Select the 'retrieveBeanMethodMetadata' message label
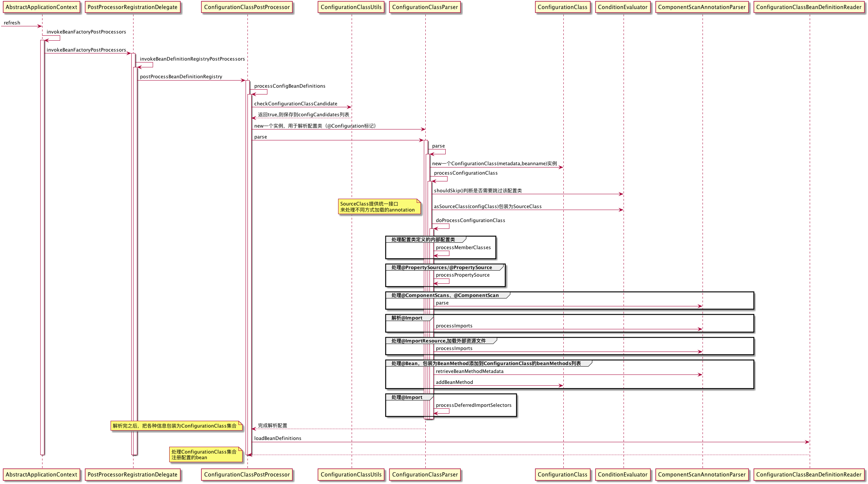The image size is (868, 484). (469, 371)
